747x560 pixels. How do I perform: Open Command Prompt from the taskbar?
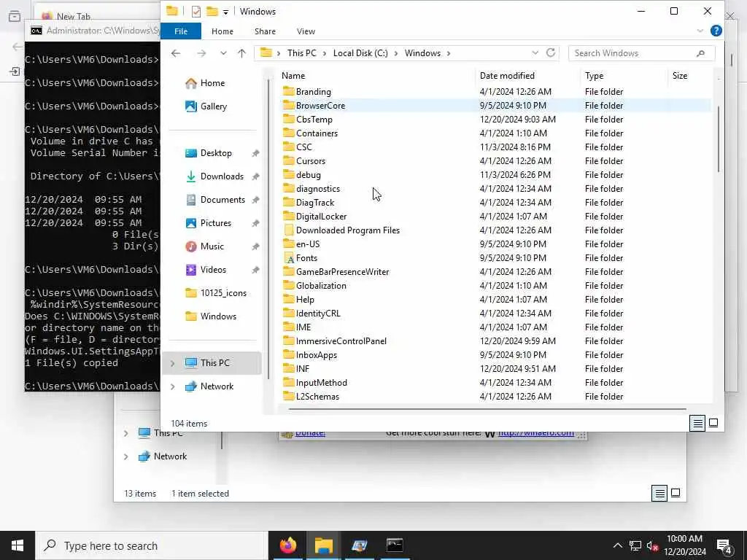click(x=395, y=545)
